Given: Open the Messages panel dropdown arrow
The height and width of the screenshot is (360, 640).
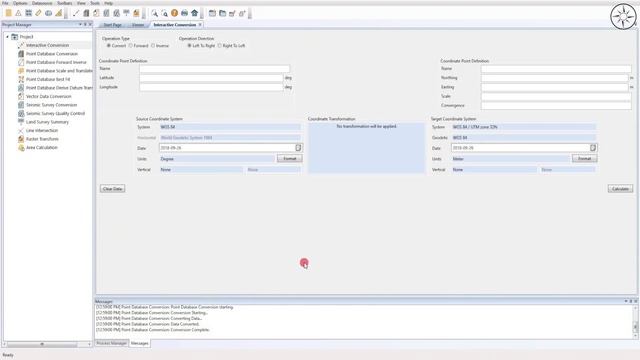Looking at the screenshot, I should click(x=626, y=301).
